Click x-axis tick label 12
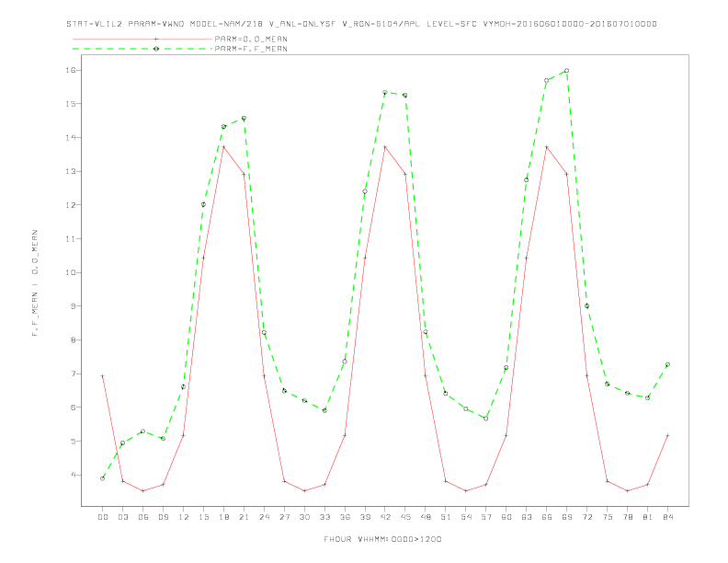This screenshot has width=728, height=563. [184, 517]
